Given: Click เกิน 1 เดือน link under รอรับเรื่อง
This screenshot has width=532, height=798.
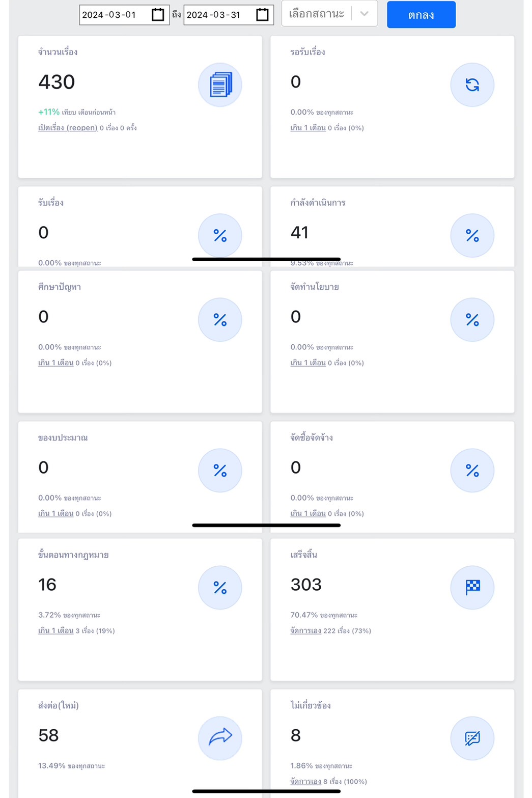Looking at the screenshot, I should pos(308,128).
